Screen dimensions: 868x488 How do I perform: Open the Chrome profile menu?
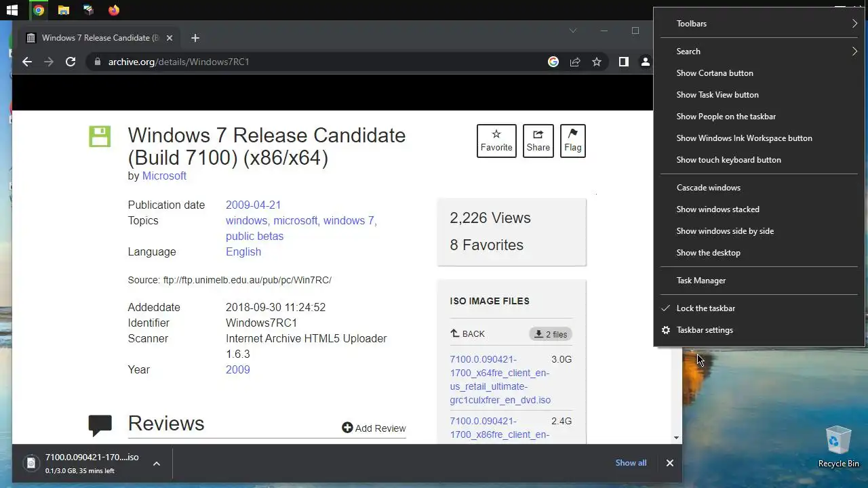click(x=645, y=62)
